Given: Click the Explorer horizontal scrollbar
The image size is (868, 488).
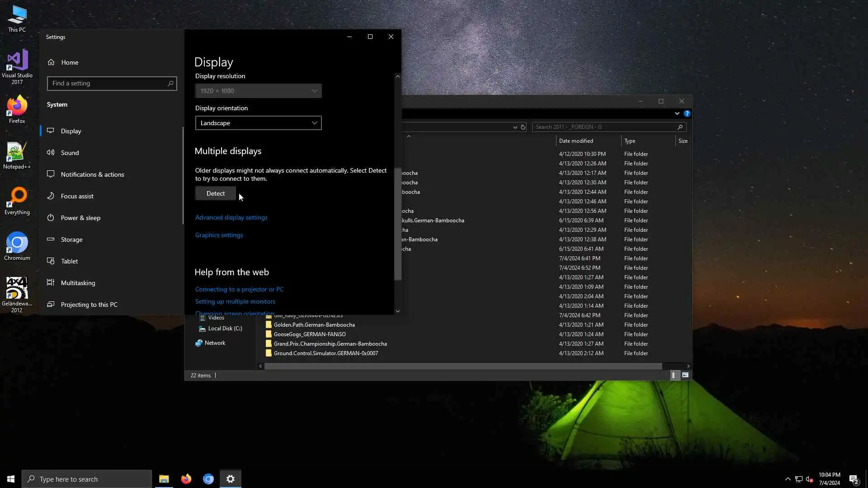Looking at the screenshot, I should [463, 366].
